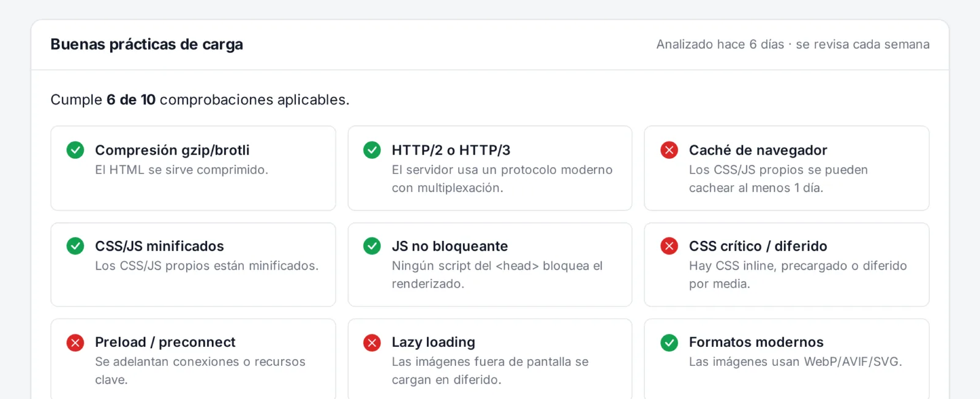980x399 pixels.
Task: Click the red cross icon for CSS crítico / diferido
Action: [669, 246]
